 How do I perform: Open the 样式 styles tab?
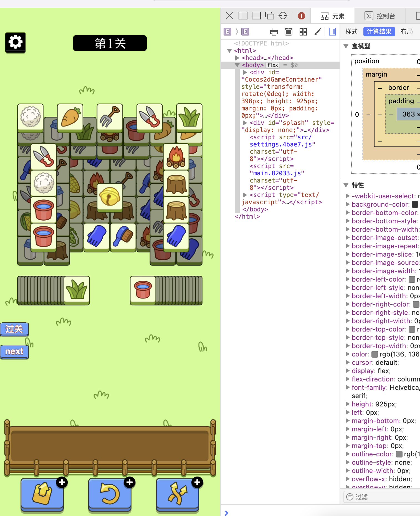351,32
